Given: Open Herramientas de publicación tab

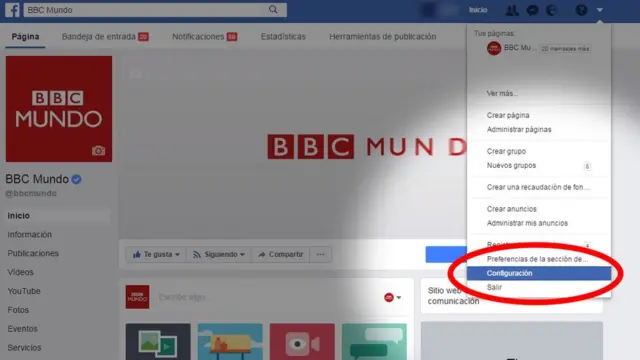Looking at the screenshot, I should (x=382, y=37).
